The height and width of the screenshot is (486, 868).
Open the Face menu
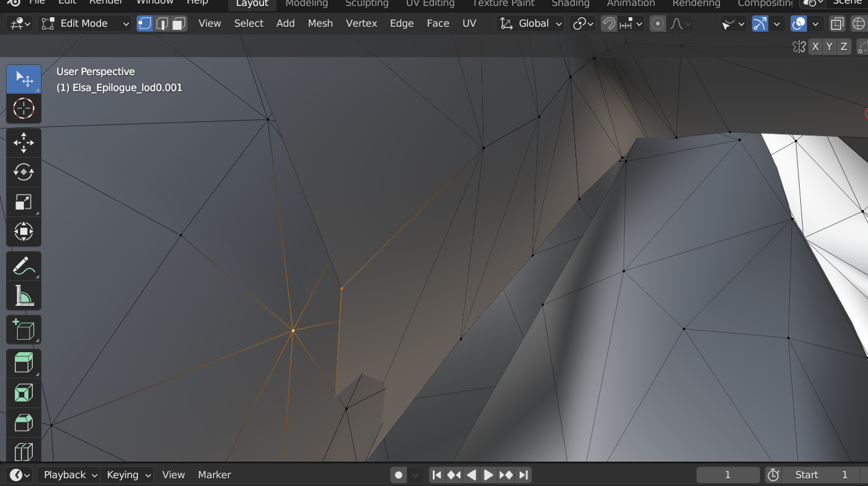coord(438,23)
